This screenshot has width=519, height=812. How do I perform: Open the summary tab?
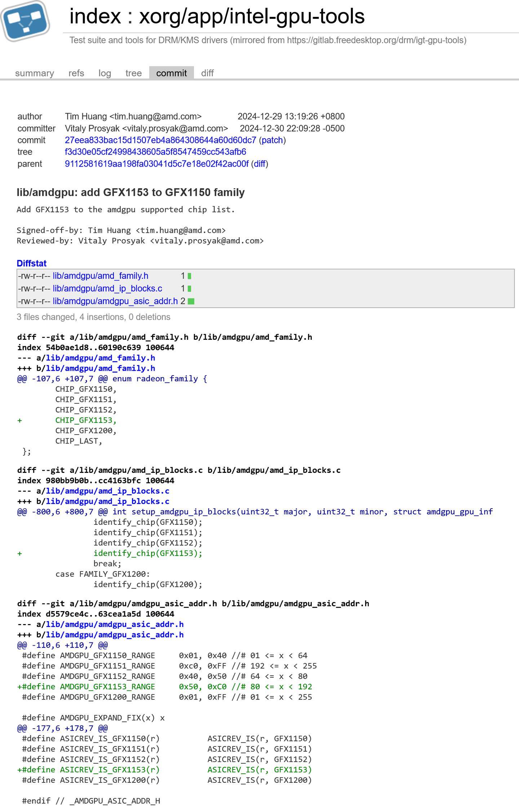pyautogui.click(x=35, y=73)
